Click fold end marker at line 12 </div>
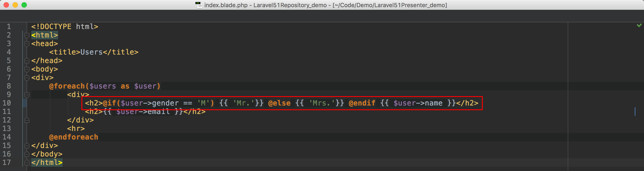The width and height of the screenshot is (644, 171). (27, 120)
